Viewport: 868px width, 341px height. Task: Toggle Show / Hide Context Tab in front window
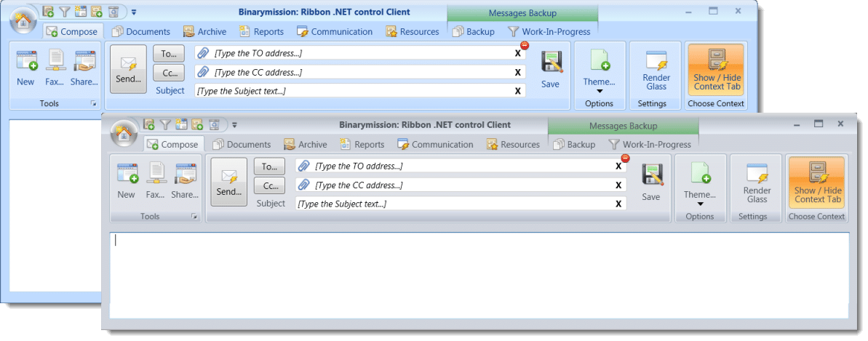tap(817, 181)
